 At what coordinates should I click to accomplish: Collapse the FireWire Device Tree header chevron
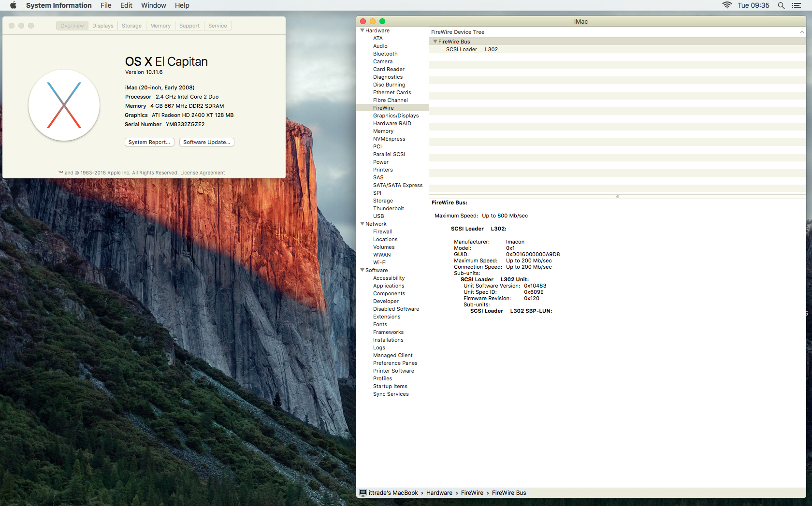(802, 32)
